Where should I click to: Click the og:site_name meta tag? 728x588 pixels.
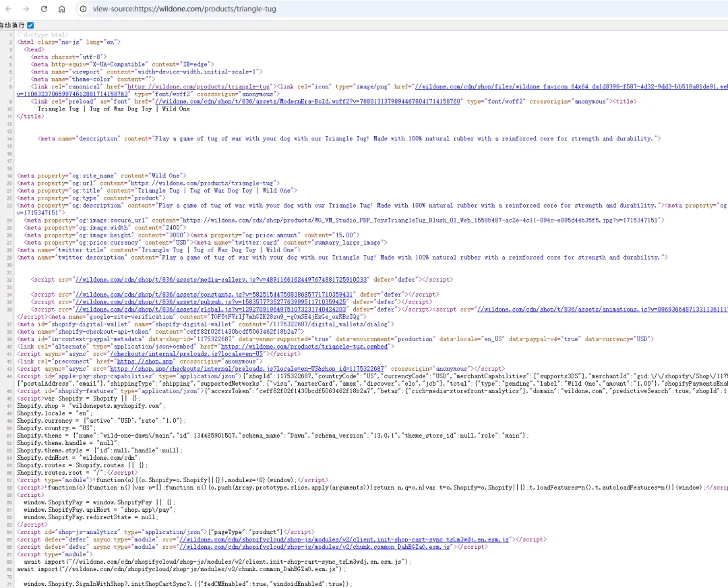102,175
